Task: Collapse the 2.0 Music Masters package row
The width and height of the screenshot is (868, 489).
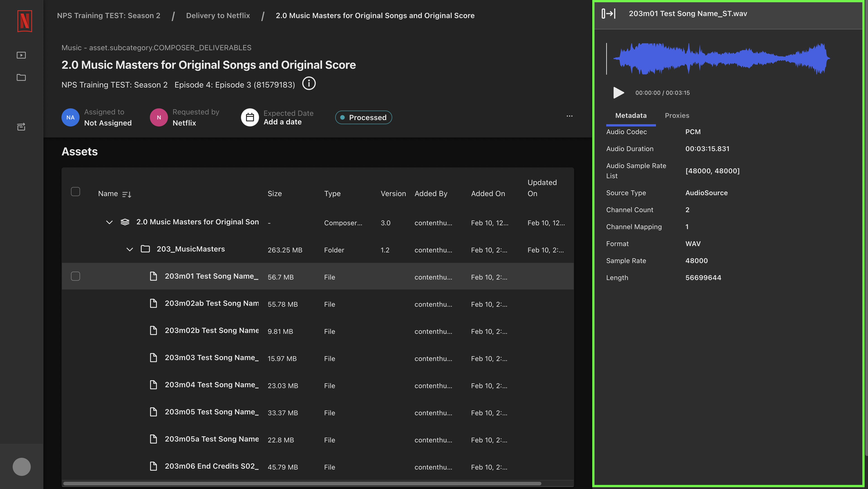Action: [x=109, y=222]
